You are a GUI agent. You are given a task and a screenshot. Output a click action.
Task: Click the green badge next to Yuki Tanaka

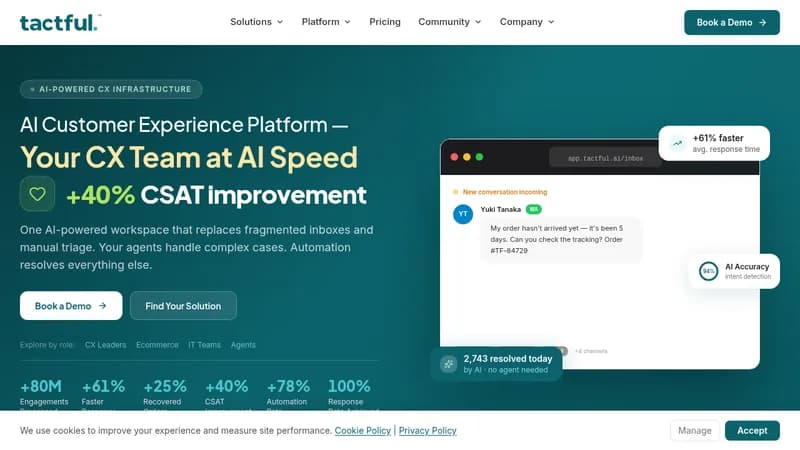(534, 209)
